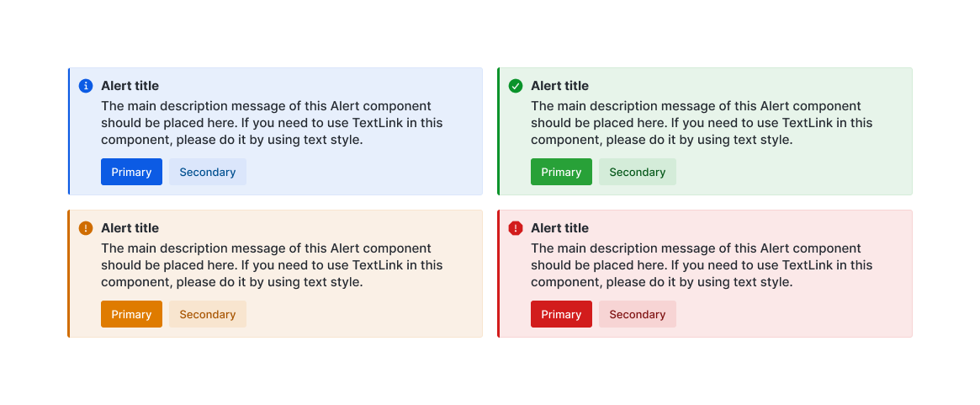
Task: Click the blue info circle icon
Action: [x=86, y=86]
